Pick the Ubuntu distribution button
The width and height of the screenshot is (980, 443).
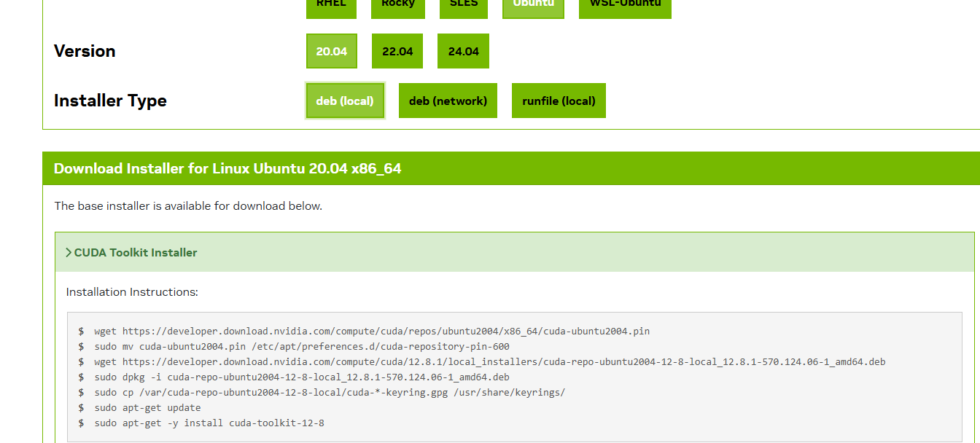533,8
